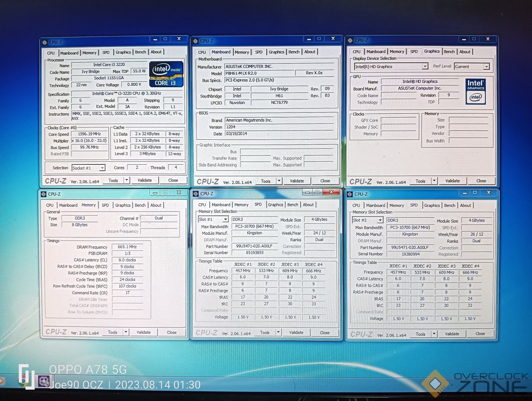Switch to the Mainboard tab in the processor window
Viewport: 532px width, 401px height.
click(69, 53)
